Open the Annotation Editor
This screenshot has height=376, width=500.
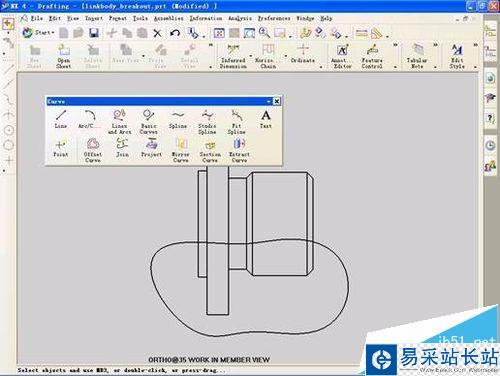pos(342,56)
